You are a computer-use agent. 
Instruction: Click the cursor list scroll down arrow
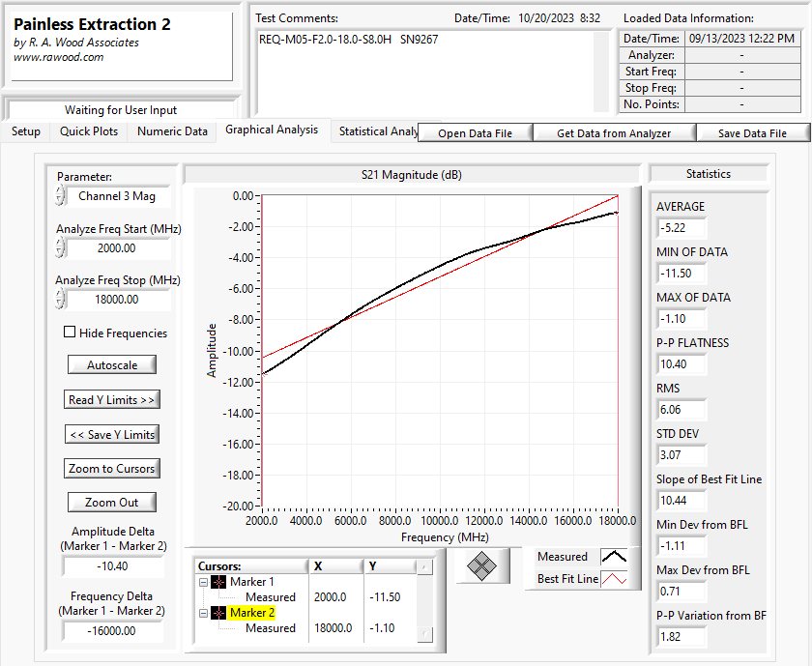(424, 634)
